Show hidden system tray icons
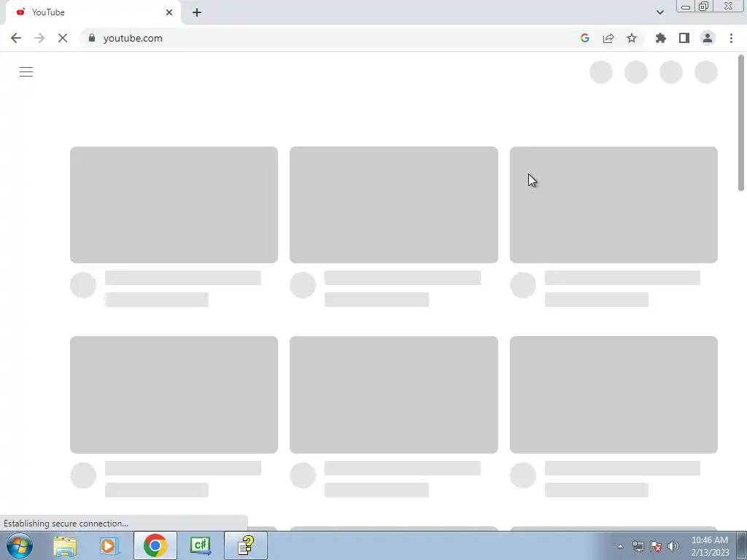The height and width of the screenshot is (560, 747). [x=620, y=546]
